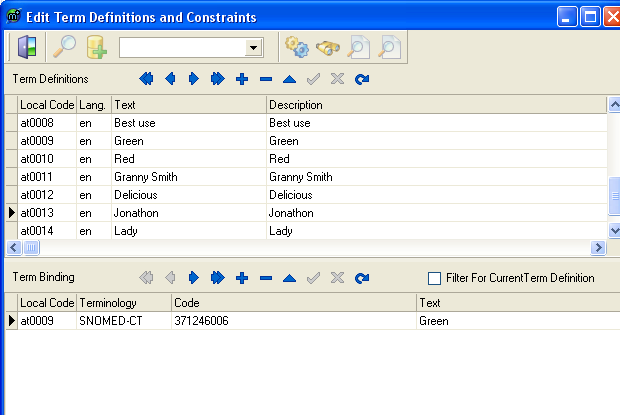Click the Terminology column header
Viewport: 620px width, 415px height.
(124, 303)
